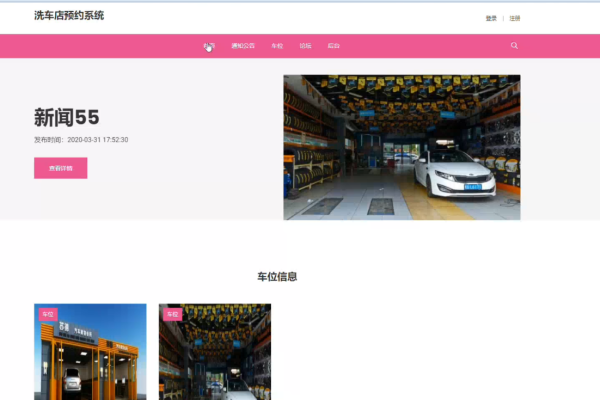Open the large car shop banner image
Viewport: 600px width, 400px height.
pyautogui.click(x=402, y=147)
